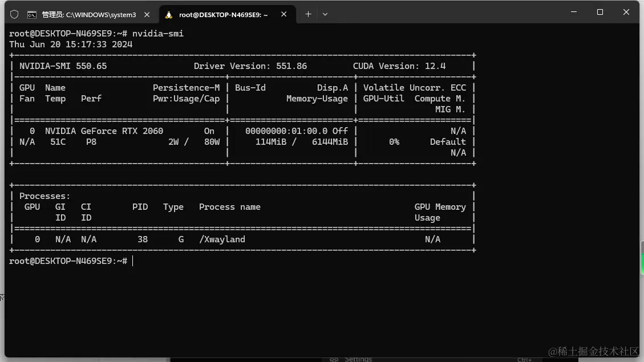The width and height of the screenshot is (644, 362).
Task: Click the date line 'Thu Jun 20 15:17:33 2024'
Action: point(71,44)
